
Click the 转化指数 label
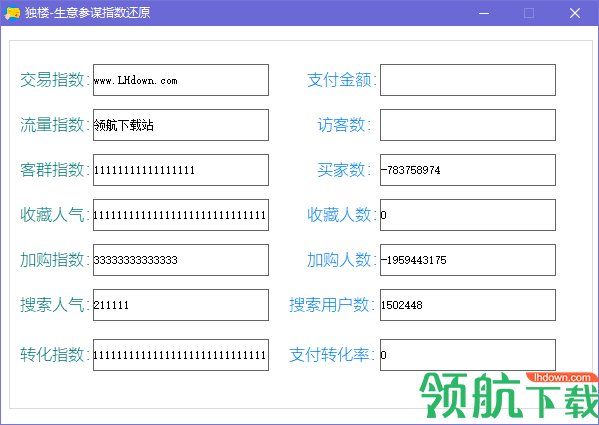click(x=55, y=355)
